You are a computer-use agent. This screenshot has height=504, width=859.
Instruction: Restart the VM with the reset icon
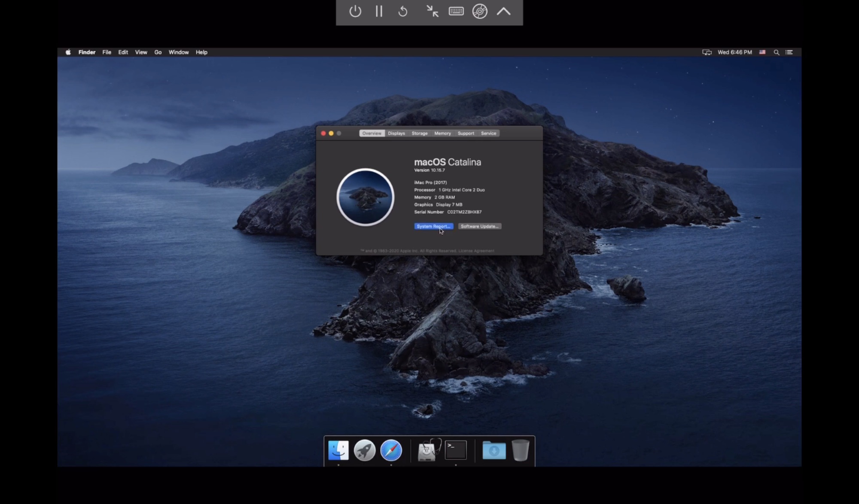[403, 11]
